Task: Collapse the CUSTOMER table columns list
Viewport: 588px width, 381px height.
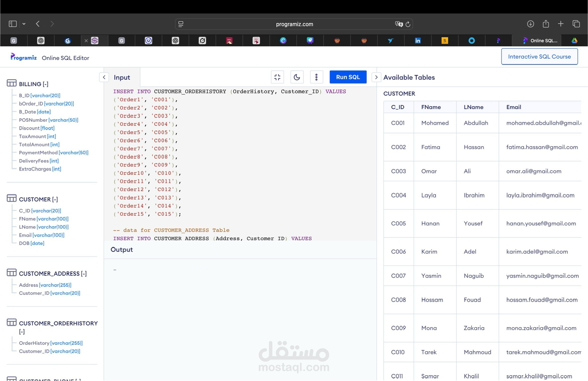Action: (55, 199)
